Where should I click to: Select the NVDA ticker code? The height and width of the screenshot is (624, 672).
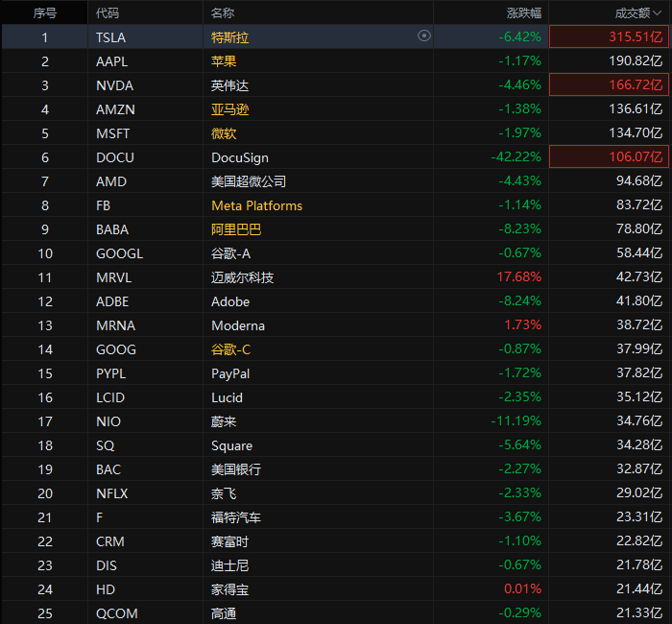tap(114, 85)
